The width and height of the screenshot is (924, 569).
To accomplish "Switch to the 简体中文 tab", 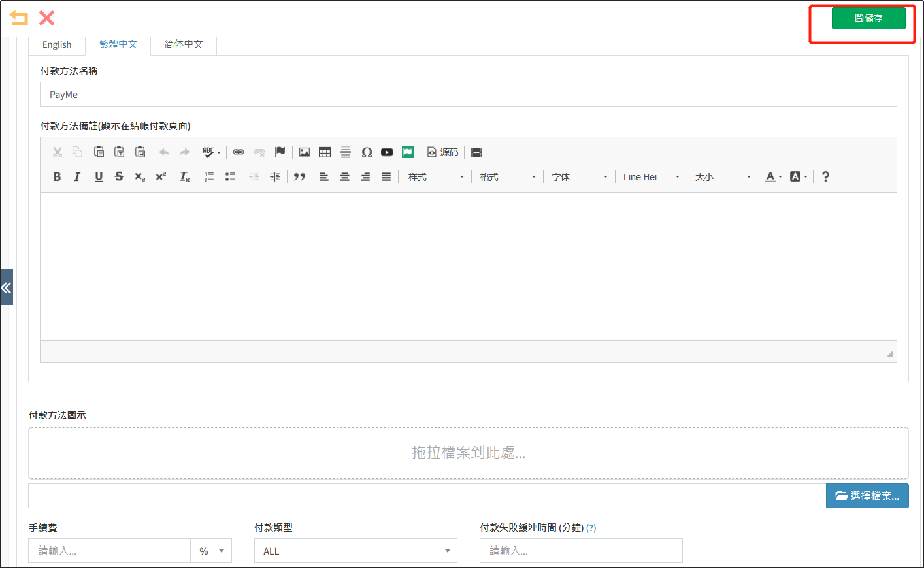I will pyautogui.click(x=183, y=44).
